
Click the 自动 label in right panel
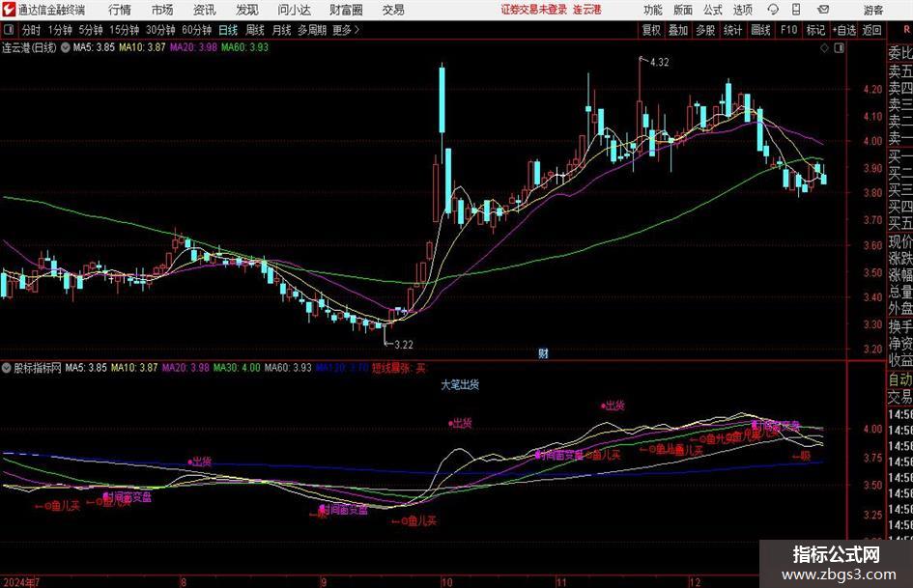point(900,379)
